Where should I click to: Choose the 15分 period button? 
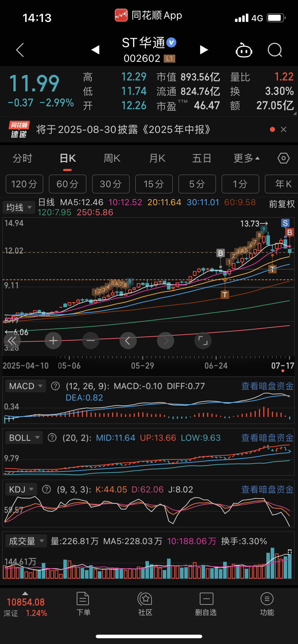click(154, 184)
